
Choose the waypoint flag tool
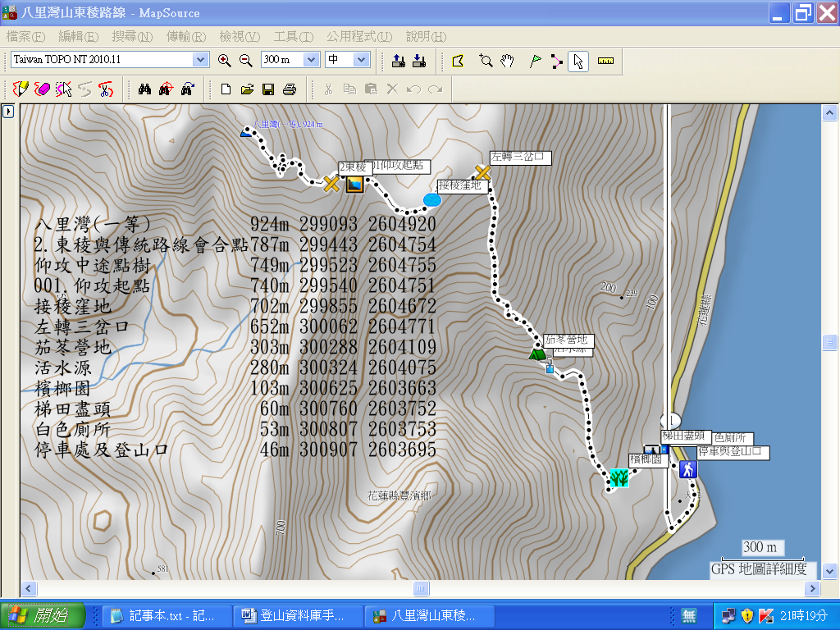tap(535, 61)
